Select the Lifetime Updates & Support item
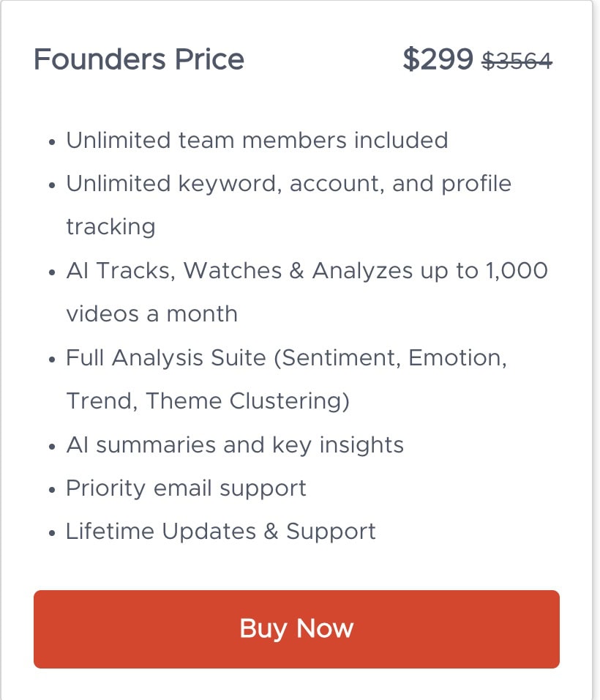This screenshot has height=700, width=600. pyautogui.click(x=220, y=531)
